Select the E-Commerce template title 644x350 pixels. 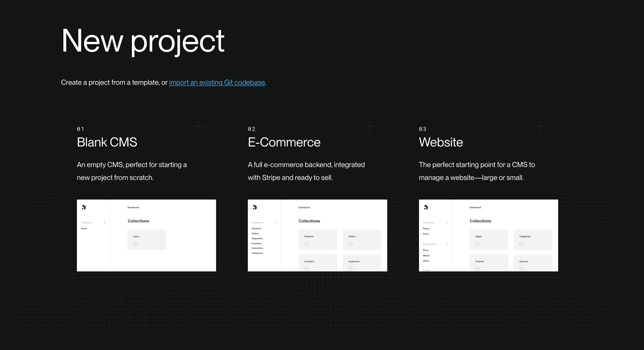click(x=284, y=142)
